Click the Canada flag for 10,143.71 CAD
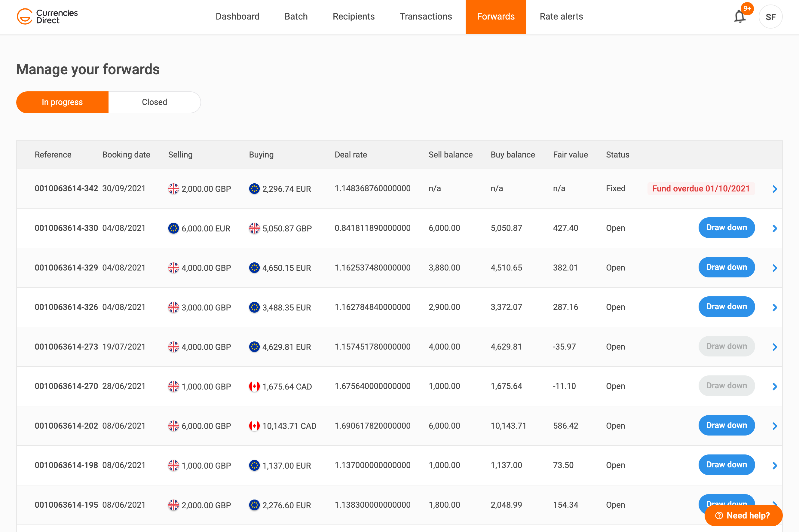 coord(254,426)
